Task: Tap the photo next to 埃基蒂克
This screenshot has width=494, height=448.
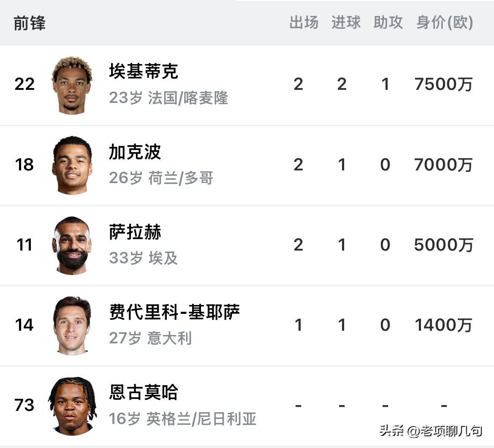Action: pyautogui.click(x=72, y=85)
